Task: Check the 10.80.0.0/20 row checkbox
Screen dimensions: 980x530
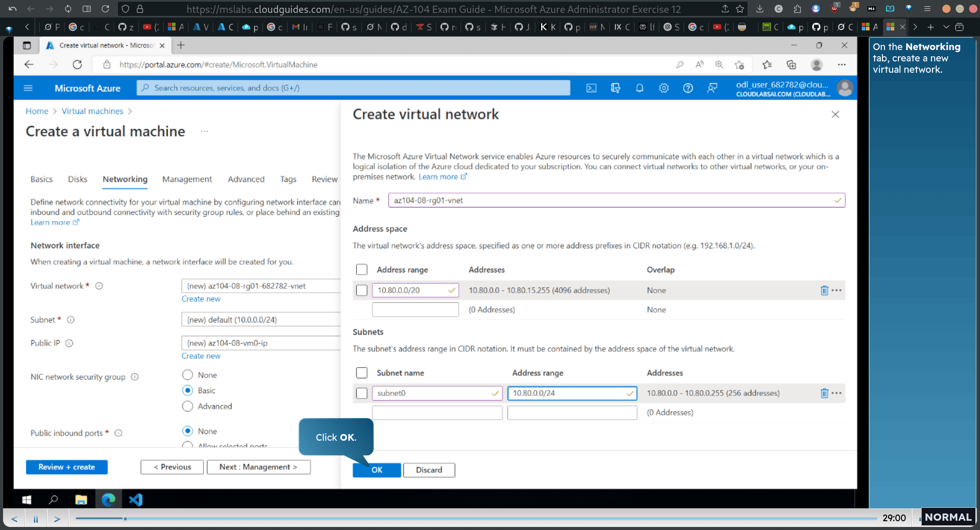Action: [362, 291]
